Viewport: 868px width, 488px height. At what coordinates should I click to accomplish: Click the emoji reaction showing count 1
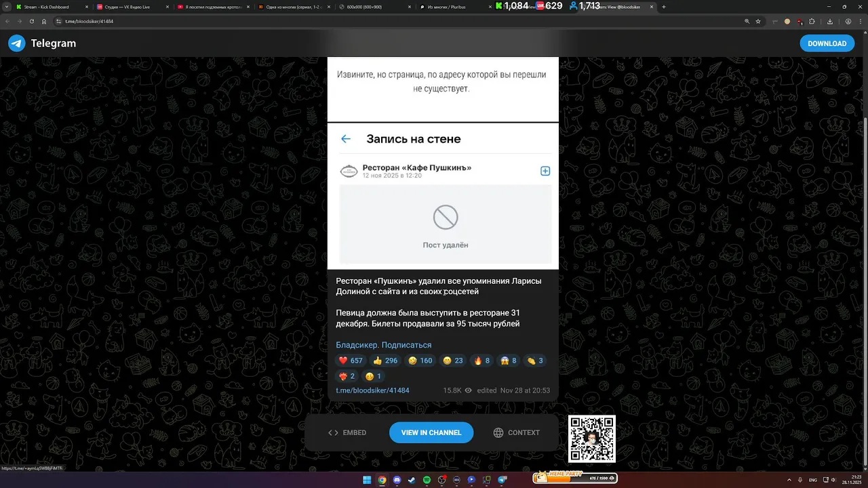374,376
